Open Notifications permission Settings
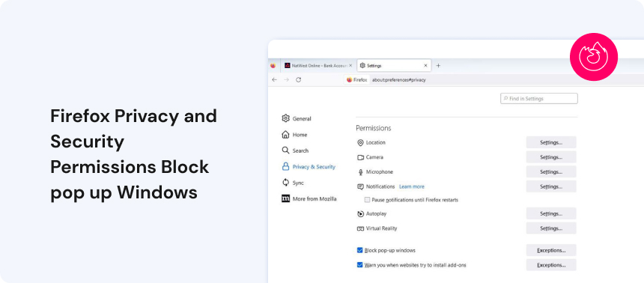 pyautogui.click(x=551, y=186)
